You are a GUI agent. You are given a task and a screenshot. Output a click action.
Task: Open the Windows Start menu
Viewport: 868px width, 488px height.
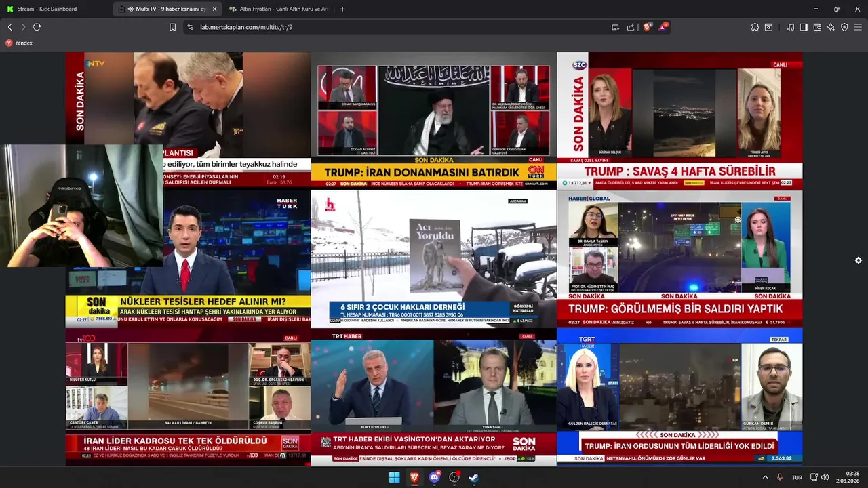pyautogui.click(x=394, y=477)
